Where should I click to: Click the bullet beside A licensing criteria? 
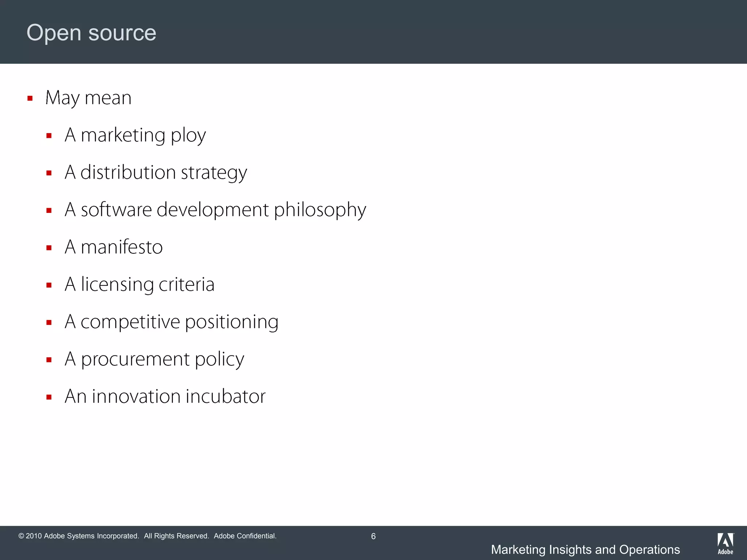point(49,285)
